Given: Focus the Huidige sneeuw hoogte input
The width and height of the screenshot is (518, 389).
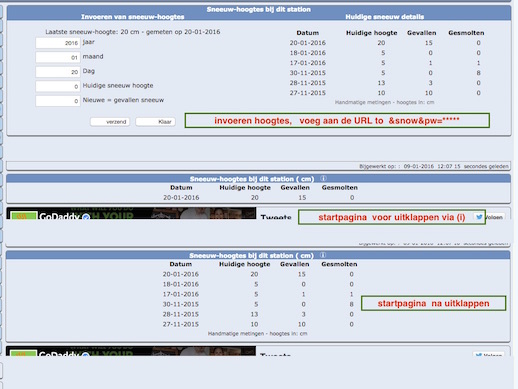Looking at the screenshot, I should pos(58,86).
